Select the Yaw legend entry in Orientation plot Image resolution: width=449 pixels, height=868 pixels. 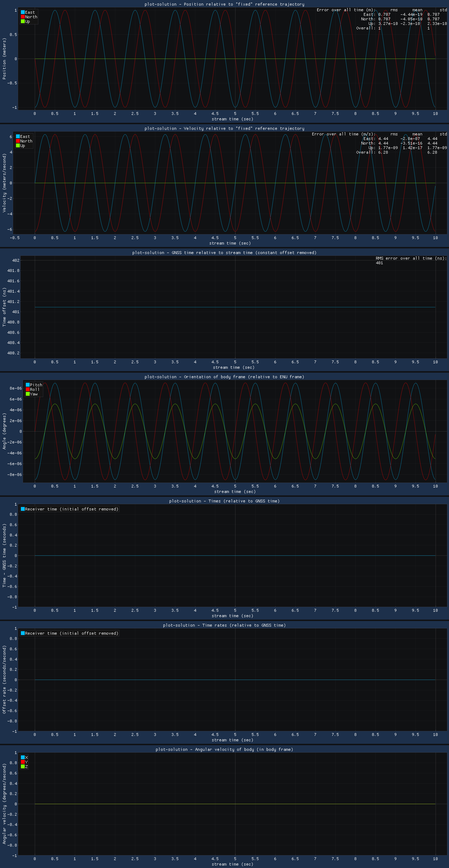coord(32,394)
